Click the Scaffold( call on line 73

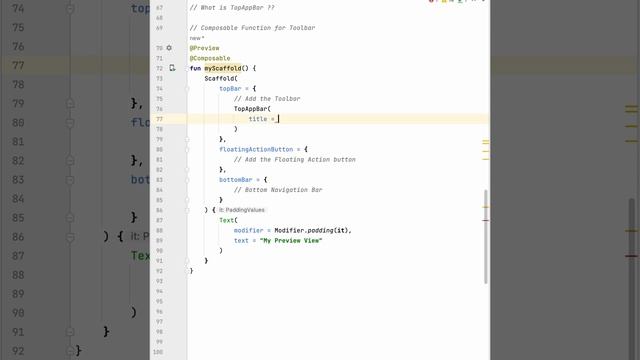click(221, 78)
